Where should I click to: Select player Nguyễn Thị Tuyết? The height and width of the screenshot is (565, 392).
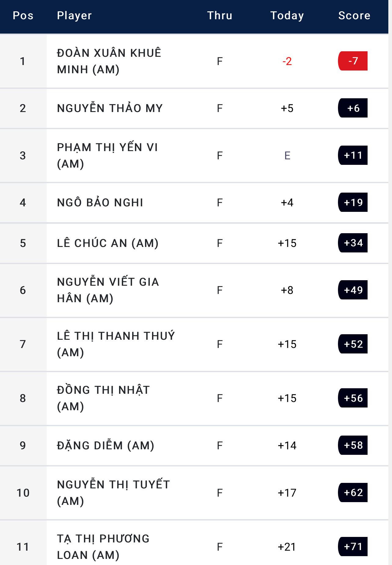(x=113, y=493)
